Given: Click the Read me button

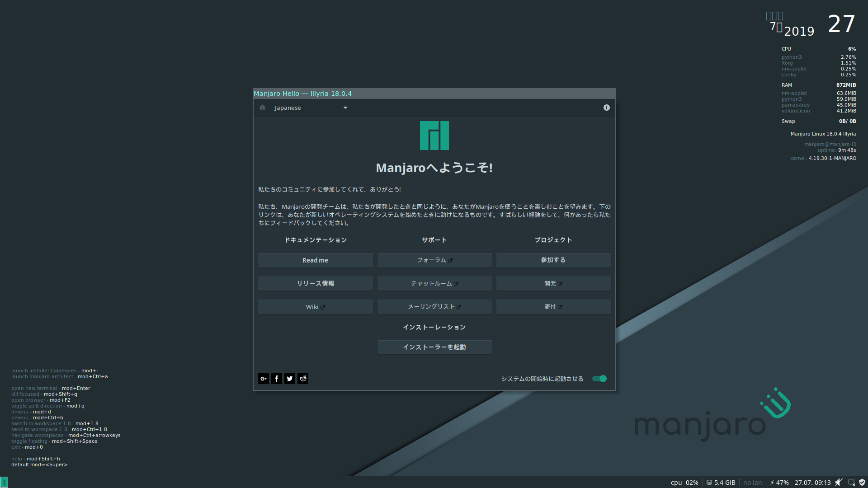Looking at the screenshot, I should (315, 260).
